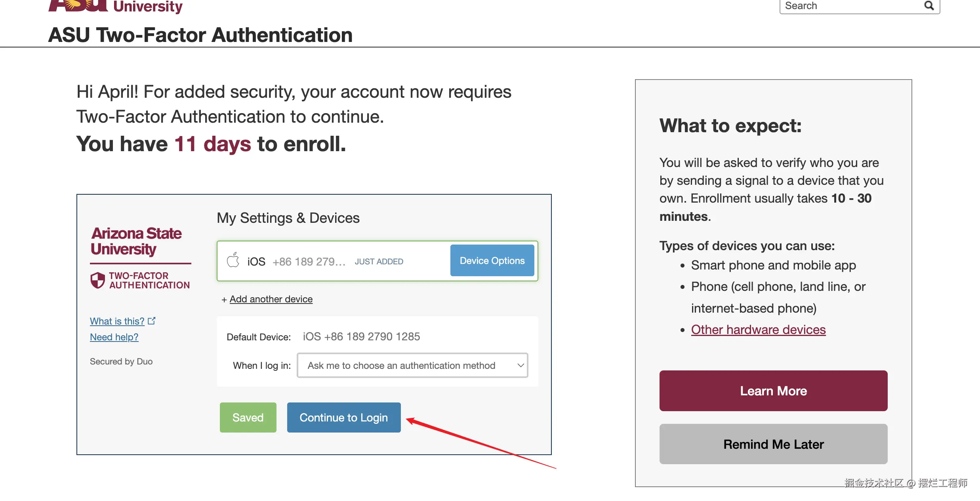Viewport: 980px width, 501px height.
Task: Click the ASU Two-Factor Authentication heading
Action: 200,35
